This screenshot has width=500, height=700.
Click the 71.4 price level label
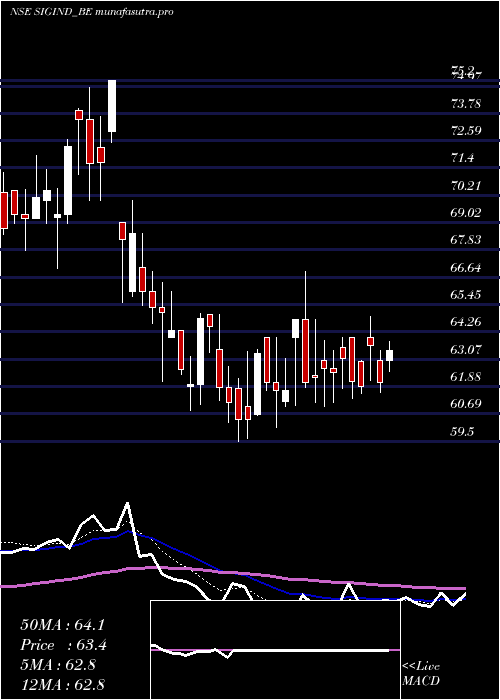[462, 158]
